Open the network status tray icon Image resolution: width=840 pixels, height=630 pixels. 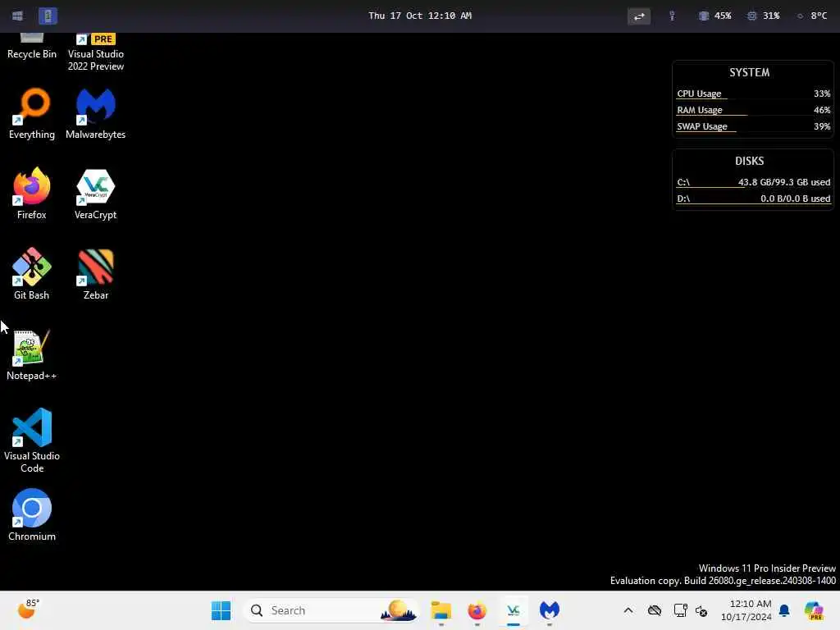pyautogui.click(x=680, y=610)
